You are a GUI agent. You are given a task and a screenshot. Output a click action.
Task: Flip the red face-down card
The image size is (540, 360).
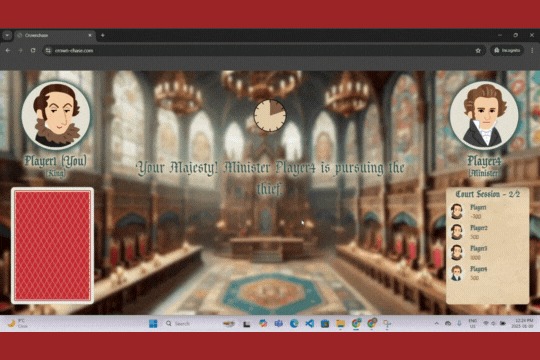tap(52, 246)
